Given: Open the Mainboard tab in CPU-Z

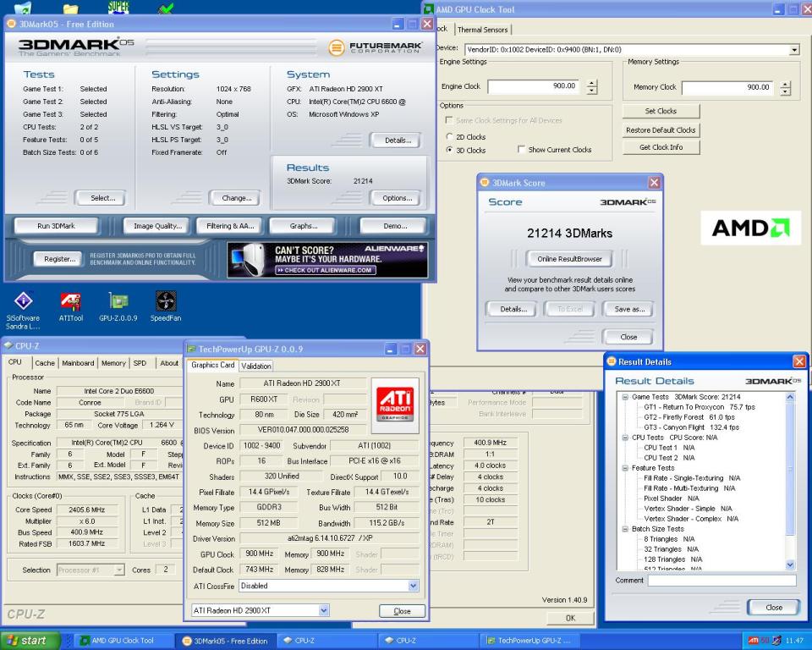Looking at the screenshot, I should click(78, 363).
